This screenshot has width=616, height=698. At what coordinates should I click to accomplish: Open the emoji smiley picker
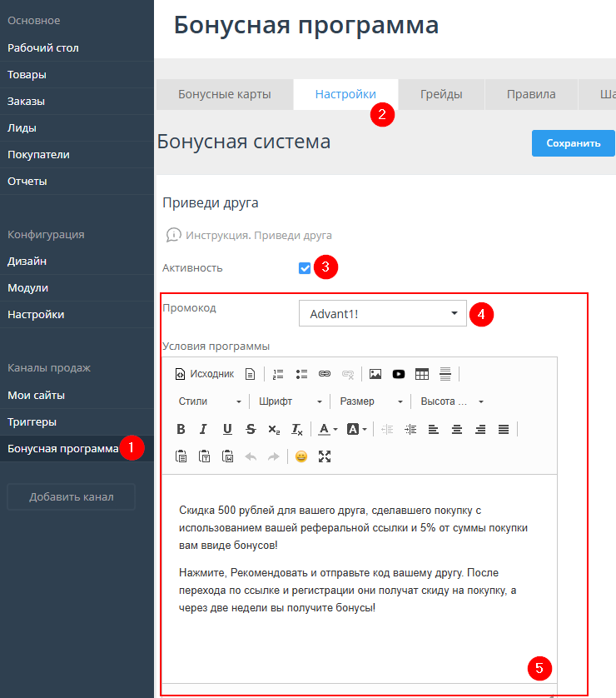coord(301,456)
